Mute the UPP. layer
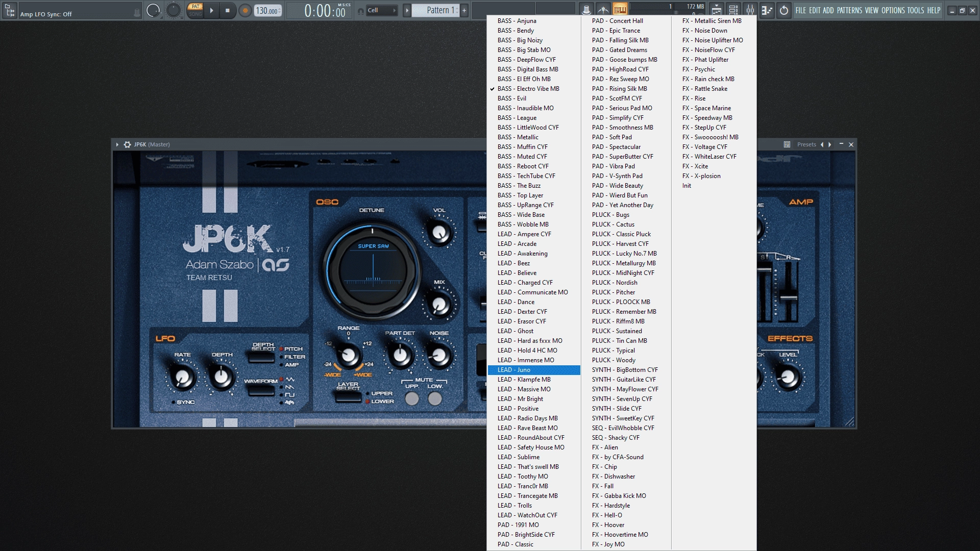 [x=412, y=398]
